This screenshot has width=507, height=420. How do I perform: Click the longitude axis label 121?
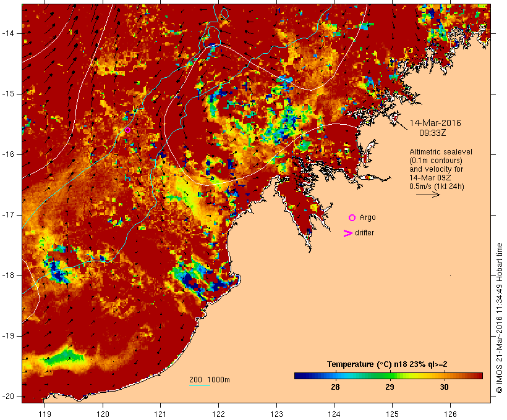pos(160,414)
